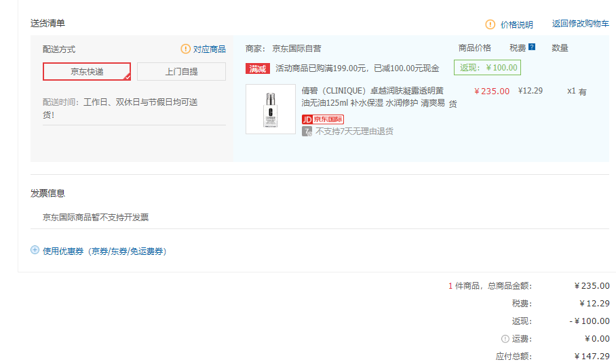
Task: Click 京东国际商品暂不支持开发票 notice
Action: (x=96, y=217)
